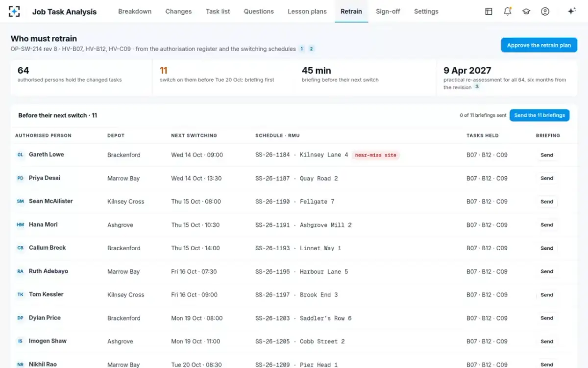The width and height of the screenshot is (588, 368).
Task: Click Fri 16 Oct · 07:30 switching time
Action: [194, 272]
